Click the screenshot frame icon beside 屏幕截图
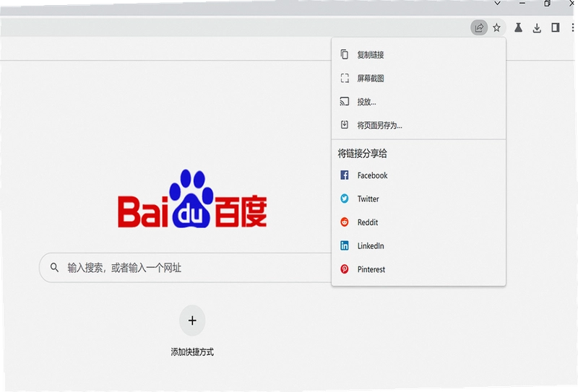This screenshot has width=578, height=392. [345, 78]
